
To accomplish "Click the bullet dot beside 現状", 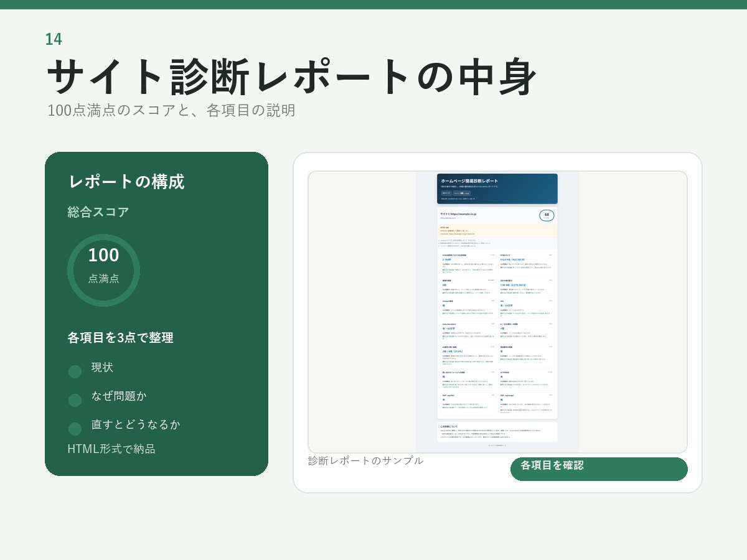I will tap(75, 371).
